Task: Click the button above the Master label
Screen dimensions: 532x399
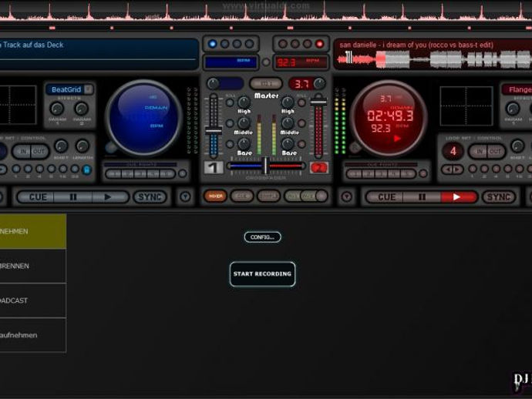Action: coord(266,83)
